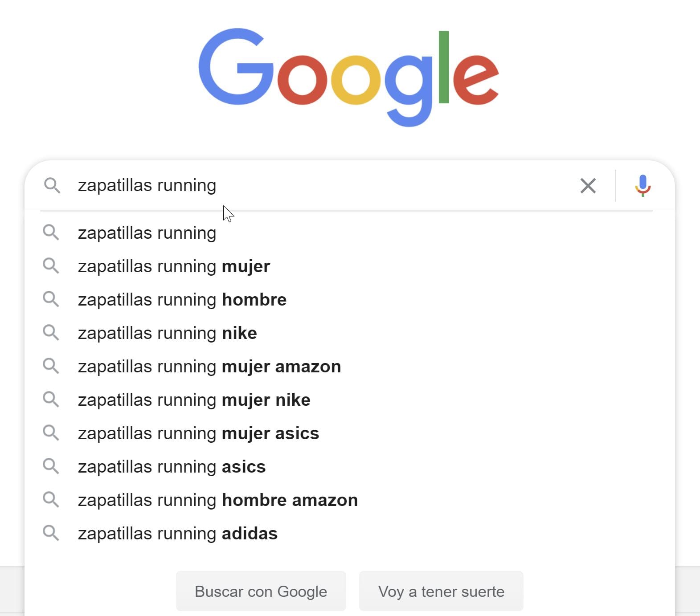Viewport: 700px width, 616px height.
Task: Open the 'zapatillas running nike' suggestion
Action: [167, 333]
